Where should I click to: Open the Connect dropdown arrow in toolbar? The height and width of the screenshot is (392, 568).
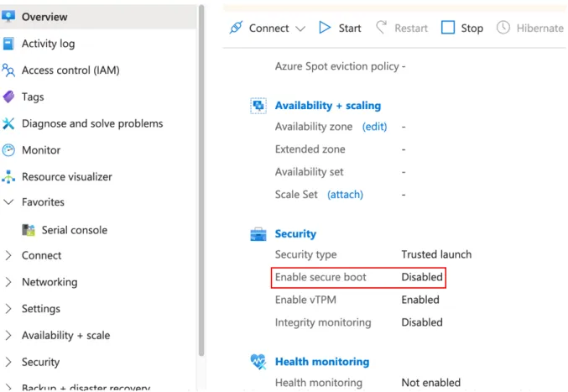[x=300, y=29]
